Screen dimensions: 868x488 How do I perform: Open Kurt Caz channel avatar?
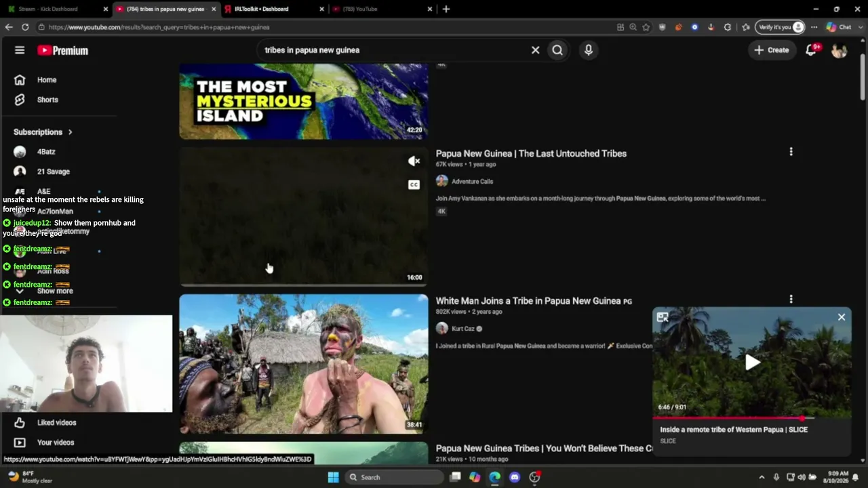click(442, 329)
